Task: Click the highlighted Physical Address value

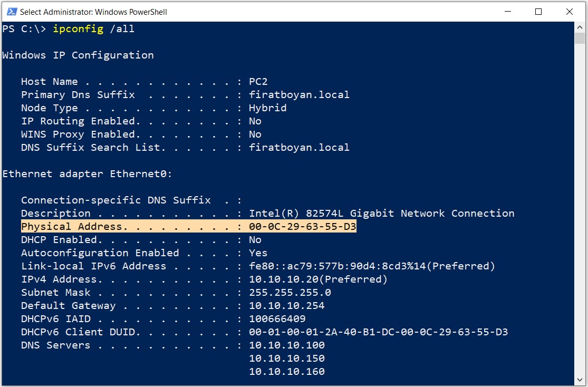Action: click(302, 227)
